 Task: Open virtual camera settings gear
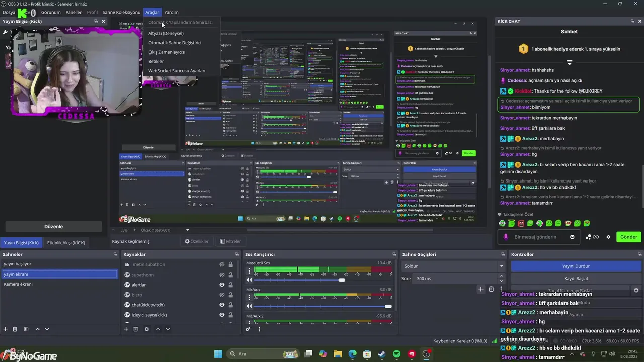click(636, 290)
